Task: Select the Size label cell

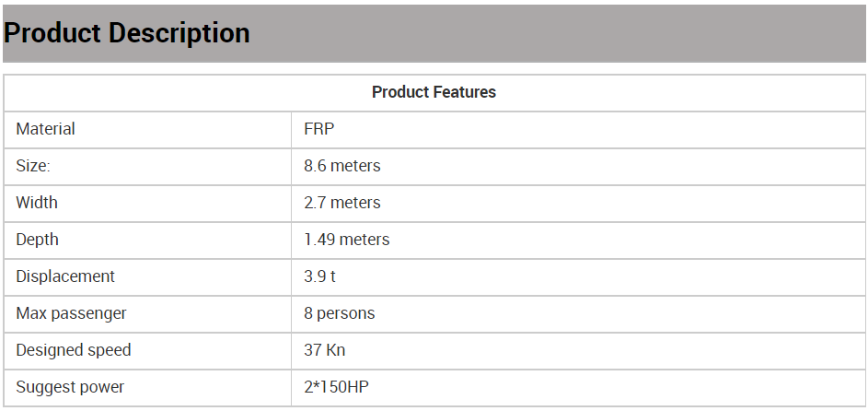Action: (33, 166)
